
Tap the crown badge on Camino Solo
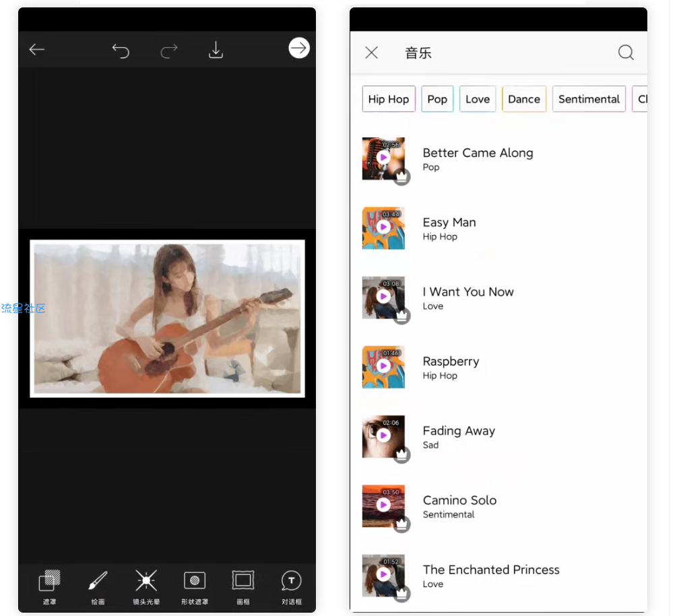pyautogui.click(x=402, y=524)
